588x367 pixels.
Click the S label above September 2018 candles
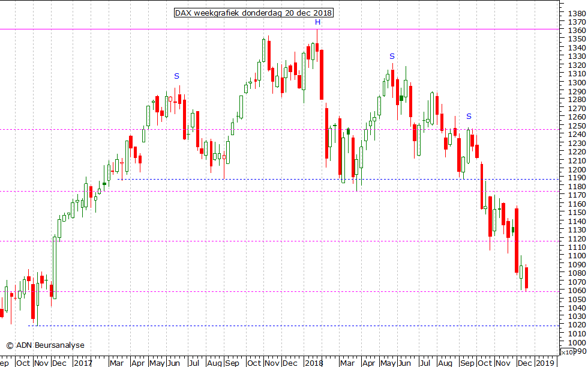coord(469,117)
